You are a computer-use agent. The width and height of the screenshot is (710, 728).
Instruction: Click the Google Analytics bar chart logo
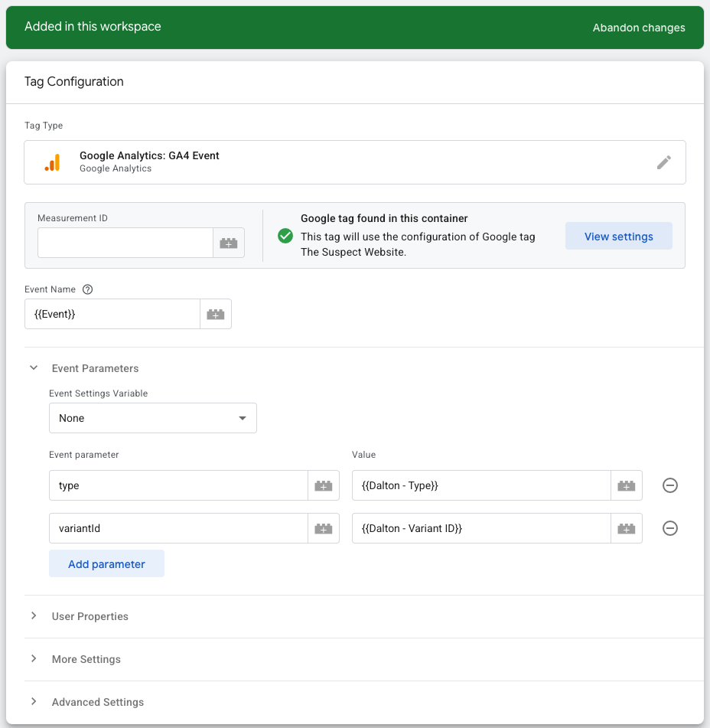[x=53, y=162]
